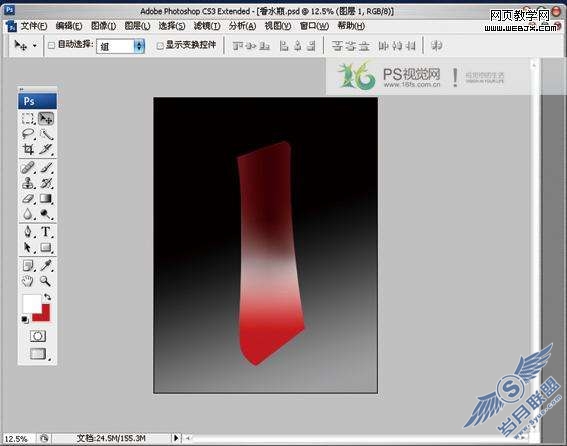Select the Lasso tool
The image size is (567, 446).
click(x=28, y=134)
